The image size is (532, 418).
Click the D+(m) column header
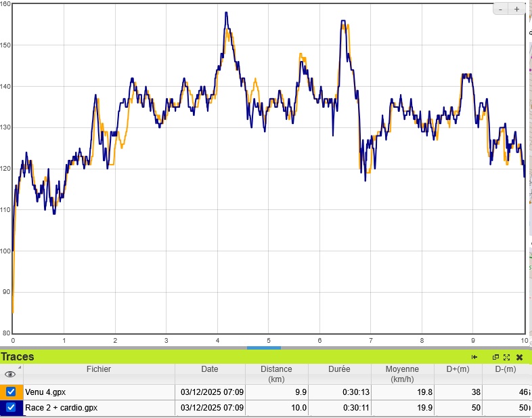click(x=459, y=370)
